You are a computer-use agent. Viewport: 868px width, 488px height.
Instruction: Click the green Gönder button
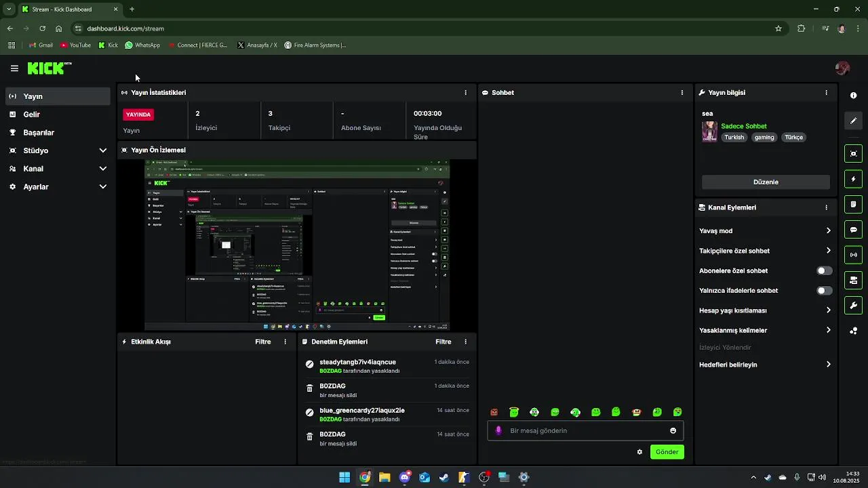point(667,452)
